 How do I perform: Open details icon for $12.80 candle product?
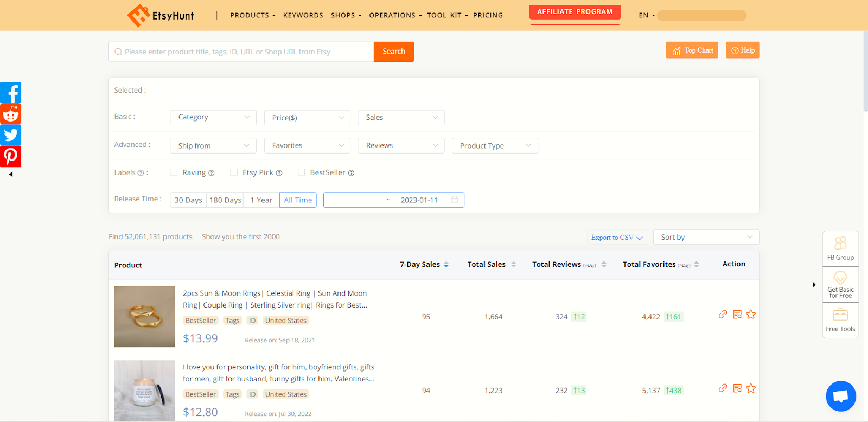pyautogui.click(x=737, y=388)
